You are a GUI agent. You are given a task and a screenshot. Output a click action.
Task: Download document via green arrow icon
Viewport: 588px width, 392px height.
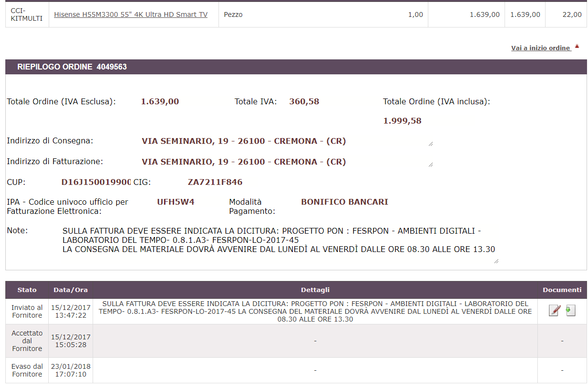(571, 311)
